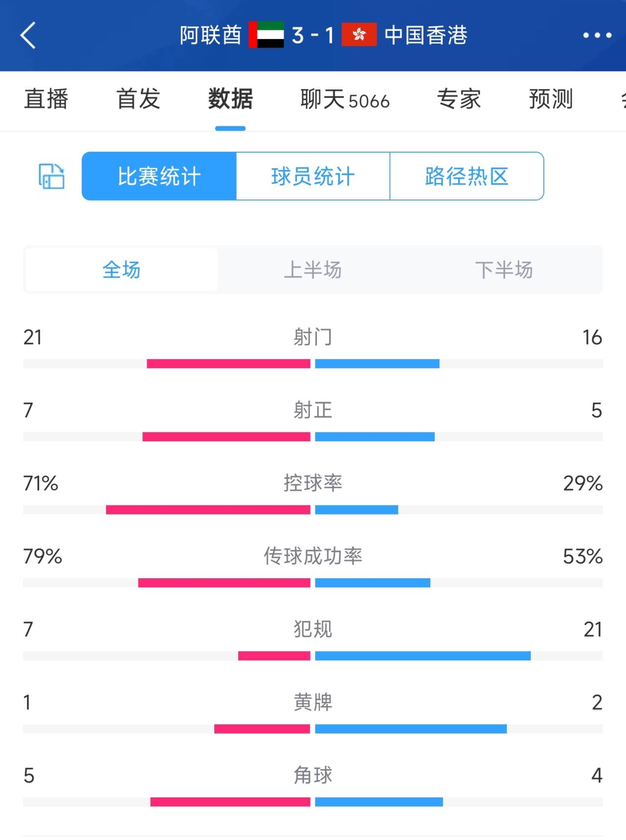This screenshot has height=840, width=626.
Task: Tap the share screenshot icon
Action: (51, 176)
